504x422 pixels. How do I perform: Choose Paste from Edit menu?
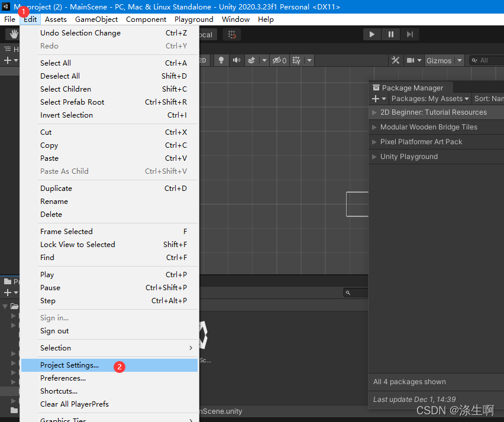(109, 158)
